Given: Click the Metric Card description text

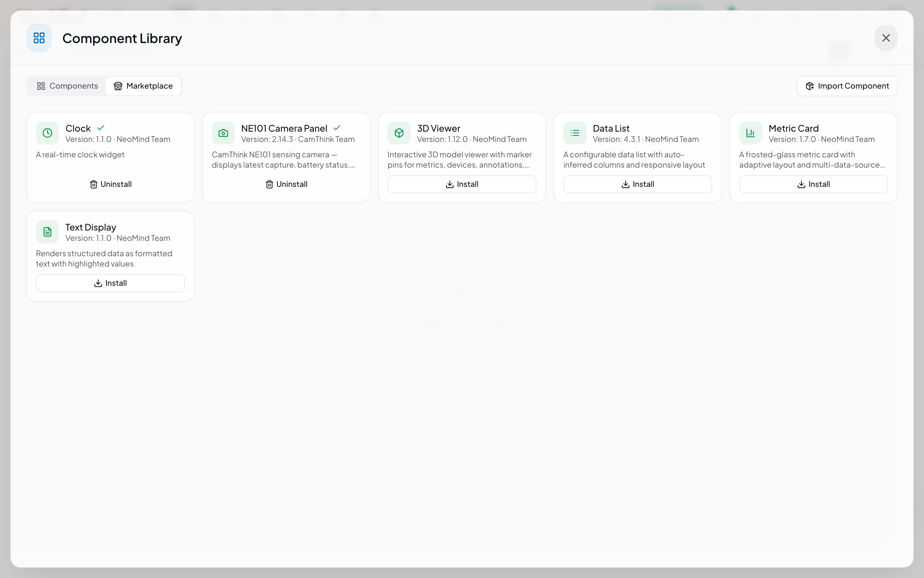Looking at the screenshot, I should pos(812,160).
